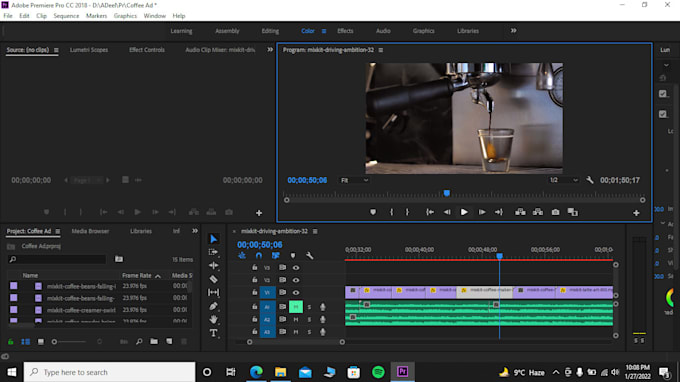Click Export Frame camera icon
680x382 pixels.
[x=555, y=212]
